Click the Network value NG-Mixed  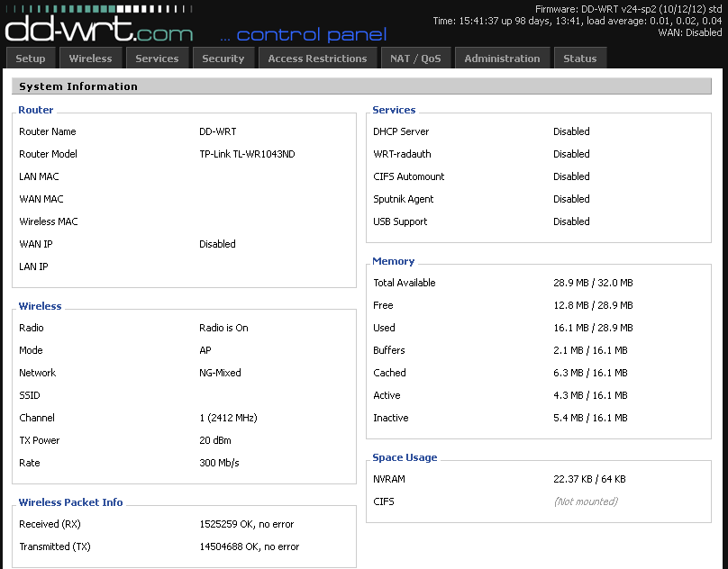(220, 373)
